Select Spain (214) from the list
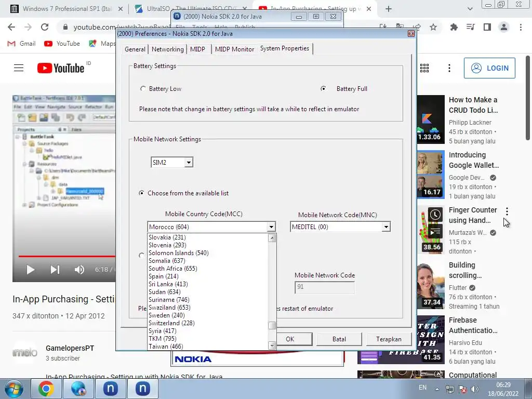 (208, 276)
